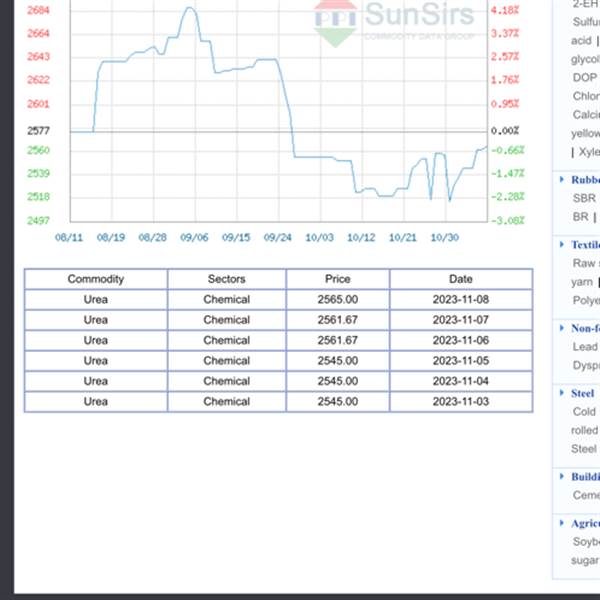Select the date cell 2023-11-03

pos(461,401)
